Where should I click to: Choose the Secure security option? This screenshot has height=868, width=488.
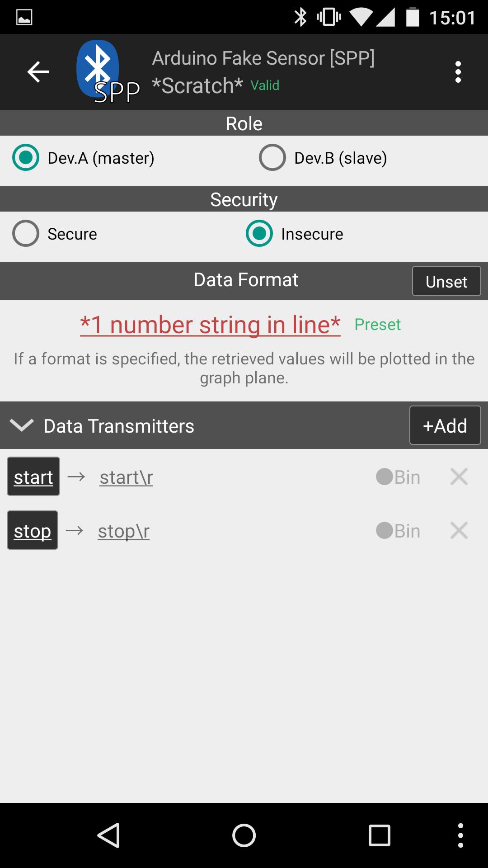coord(26,234)
